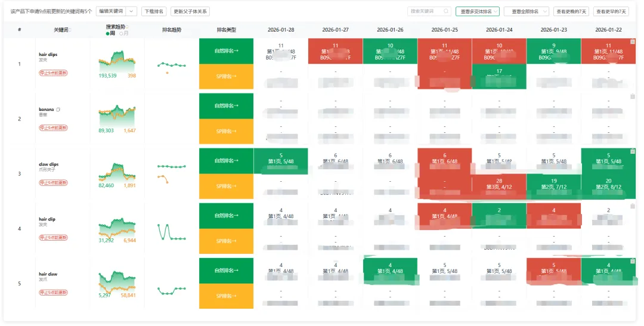Screen dimensions: 644x326
Task: Delete the claw clips keyword row
Action: (633, 151)
